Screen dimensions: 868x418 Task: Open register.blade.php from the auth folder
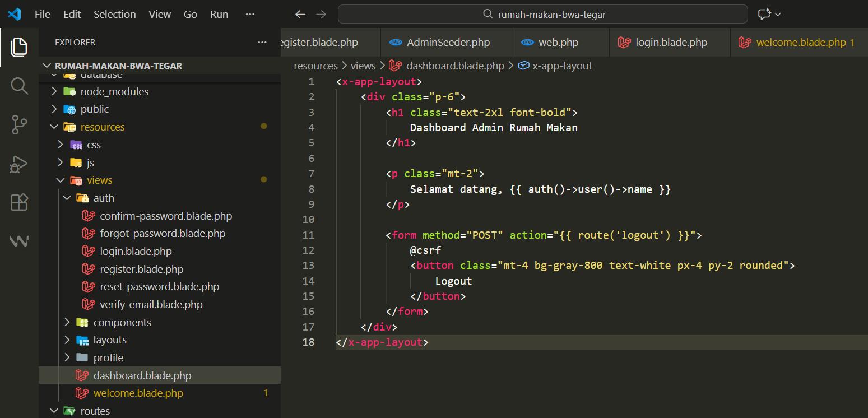click(x=141, y=269)
